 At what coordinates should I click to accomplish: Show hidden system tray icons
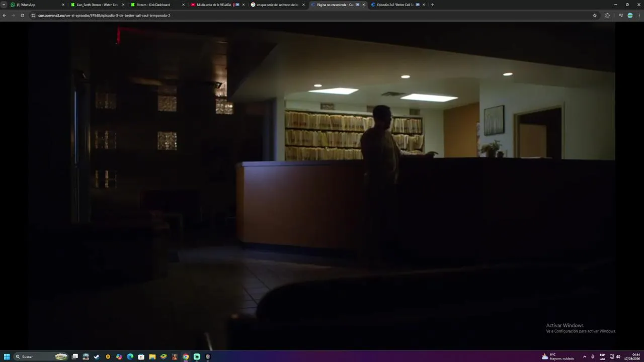[585, 356]
